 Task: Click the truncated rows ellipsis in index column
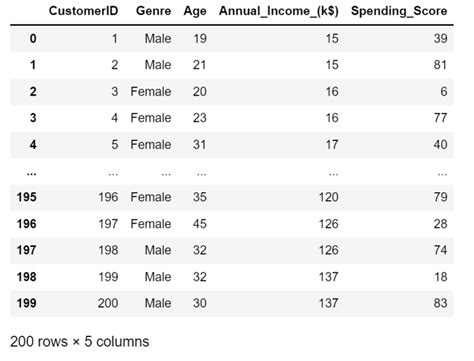[x=31, y=173]
